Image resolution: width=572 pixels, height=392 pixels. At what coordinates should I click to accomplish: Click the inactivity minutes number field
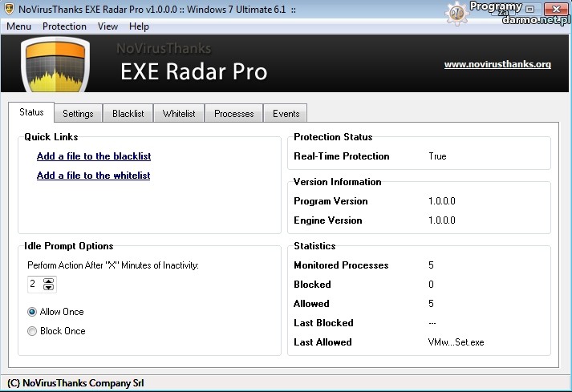34,284
